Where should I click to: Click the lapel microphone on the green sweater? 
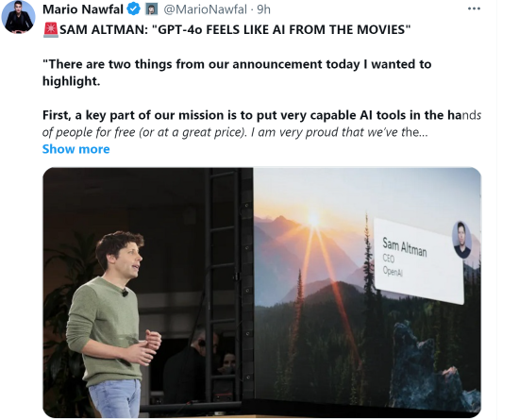pos(125,293)
